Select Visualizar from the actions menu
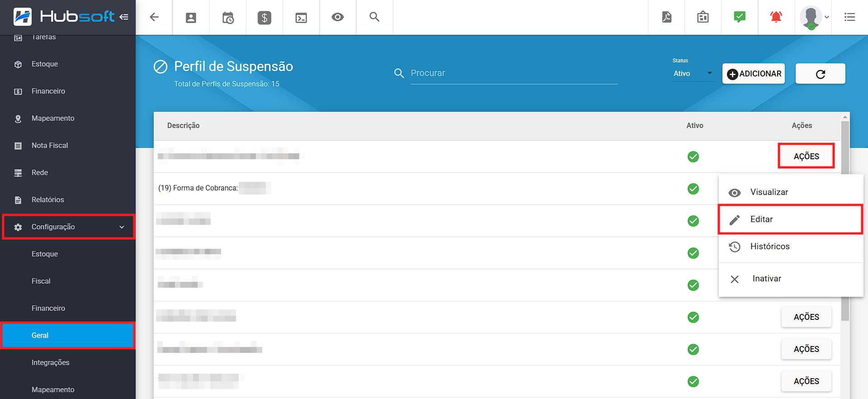Image resolution: width=868 pixels, height=399 pixels. click(791, 192)
